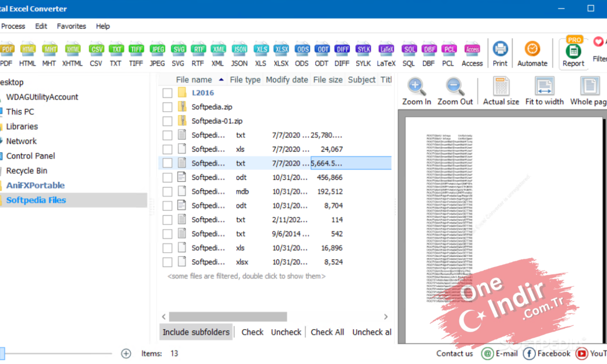607x364 pixels.
Task: Tick the Softpedia.zip checkbox
Action: [x=167, y=107]
